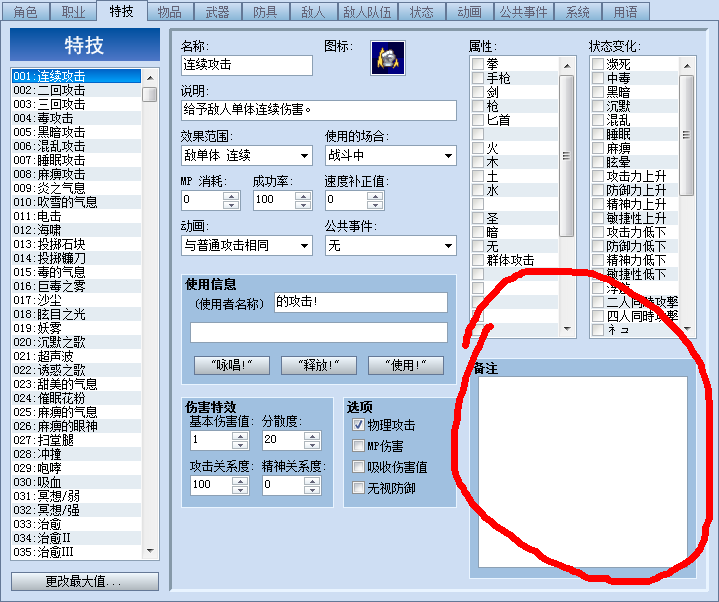Select skill 018:眩目之光
The height and width of the screenshot is (602, 719).
(x=76, y=315)
